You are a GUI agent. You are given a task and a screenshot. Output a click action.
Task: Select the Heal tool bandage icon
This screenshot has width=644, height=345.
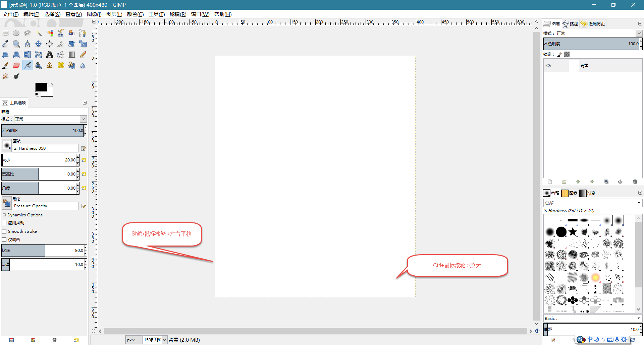[x=61, y=65]
